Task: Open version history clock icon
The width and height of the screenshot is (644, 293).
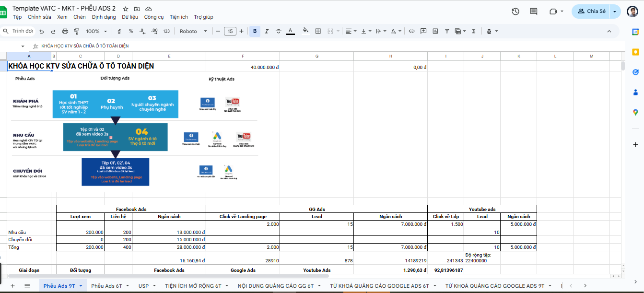Action: click(x=515, y=12)
